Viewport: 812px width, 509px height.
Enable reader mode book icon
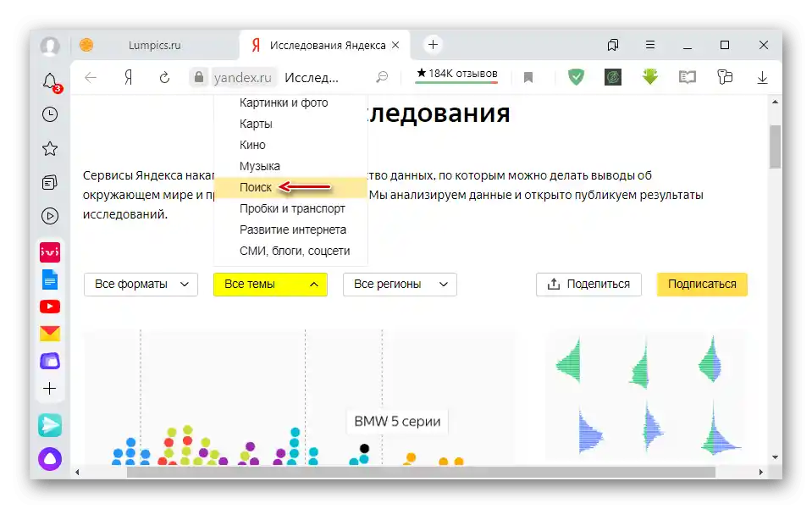pos(688,78)
